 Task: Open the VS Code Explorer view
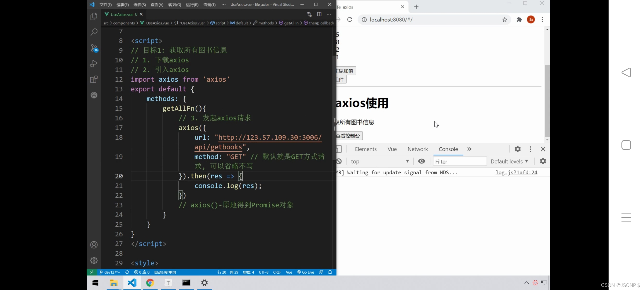click(94, 17)
